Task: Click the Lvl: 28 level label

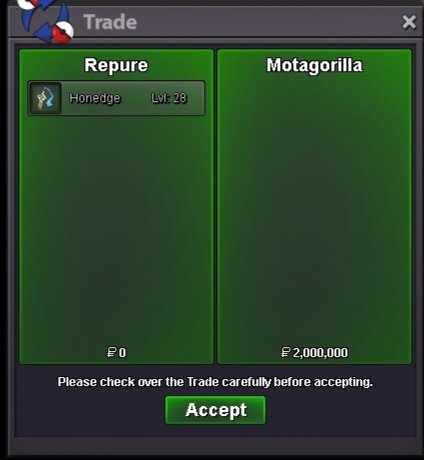Action: pos(169,98)
